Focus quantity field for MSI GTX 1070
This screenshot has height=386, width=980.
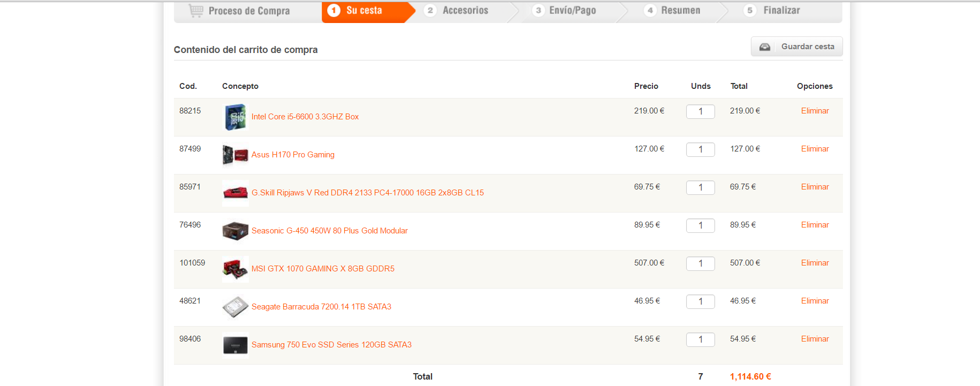pos(701,263)
